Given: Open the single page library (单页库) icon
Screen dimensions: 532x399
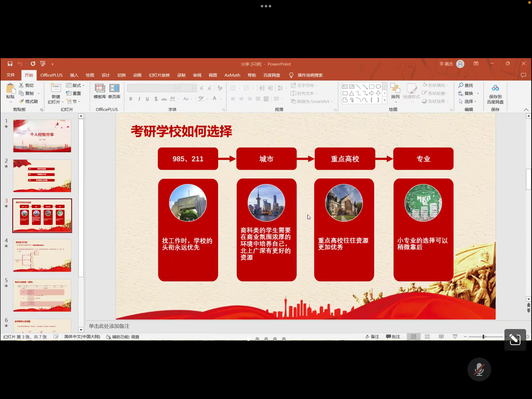Looking at the screenshot, I should 114,91.
